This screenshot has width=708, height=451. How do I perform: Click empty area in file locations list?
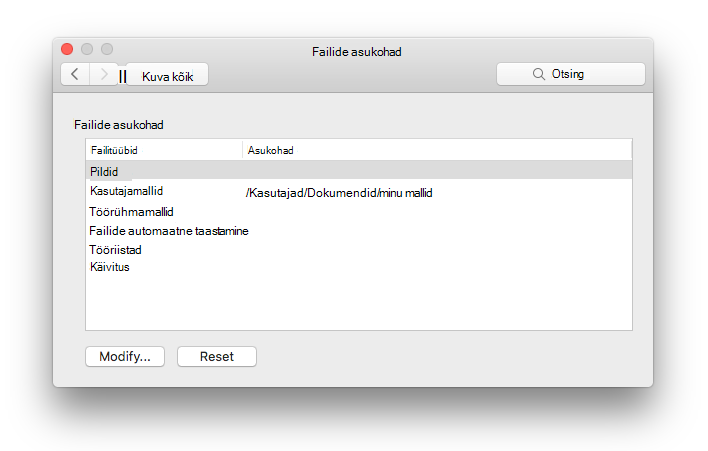tap(359, 302)
